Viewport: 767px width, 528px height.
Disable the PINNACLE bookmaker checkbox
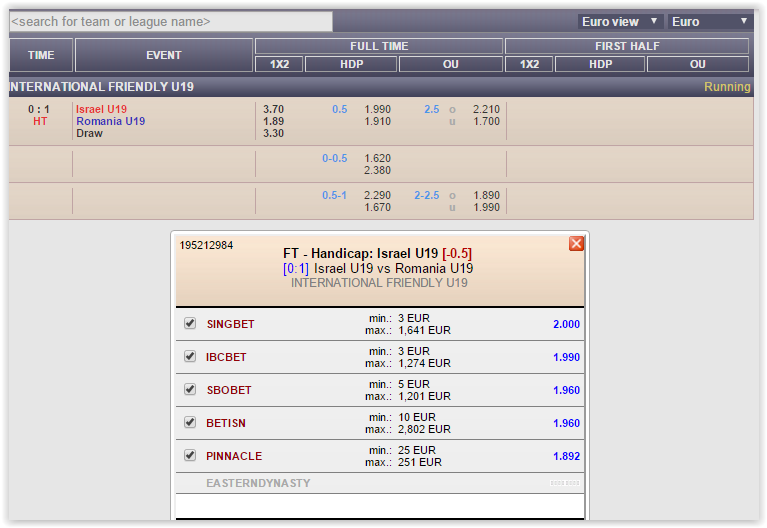(x=190, y=455)
